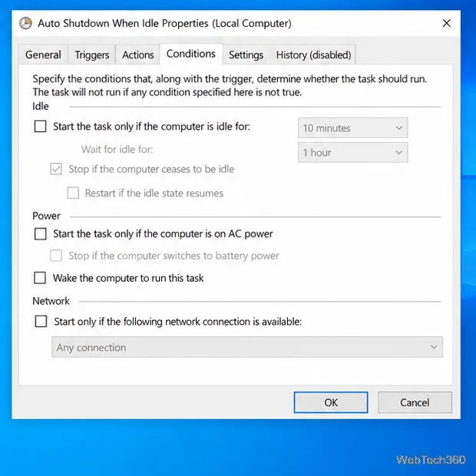Enable 'Start only if on AC power' checkbox

[x=41, y=234]
